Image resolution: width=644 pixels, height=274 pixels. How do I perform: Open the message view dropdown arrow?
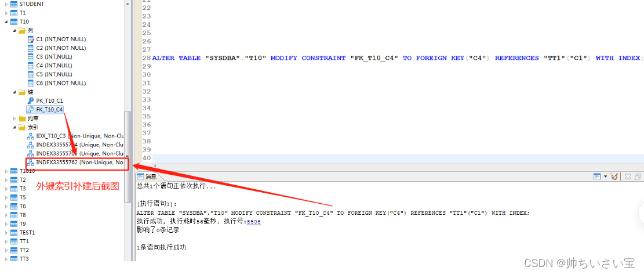605,177
